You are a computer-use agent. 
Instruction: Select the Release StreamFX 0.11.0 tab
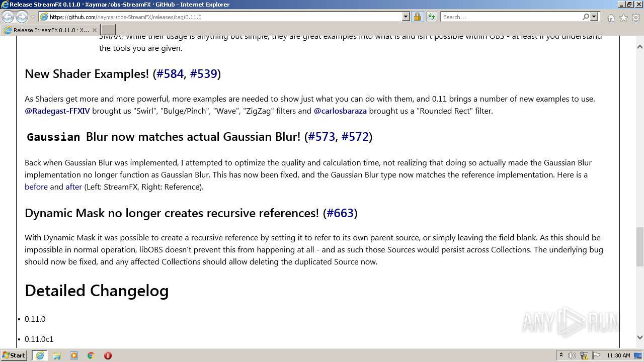[x=50, y=30]
